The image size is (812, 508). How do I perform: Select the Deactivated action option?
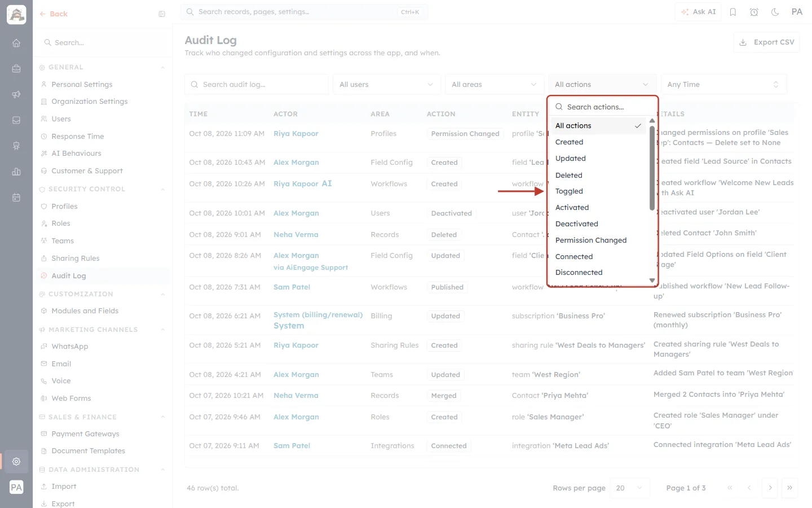coord(598,224)
